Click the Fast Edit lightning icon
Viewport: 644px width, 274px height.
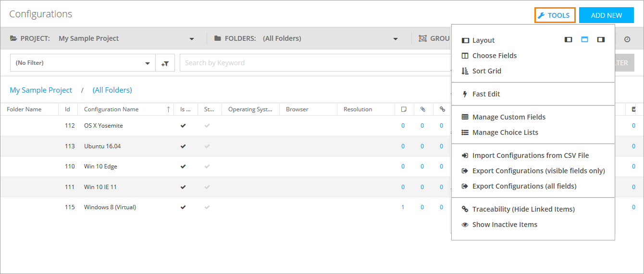(465, 94)
